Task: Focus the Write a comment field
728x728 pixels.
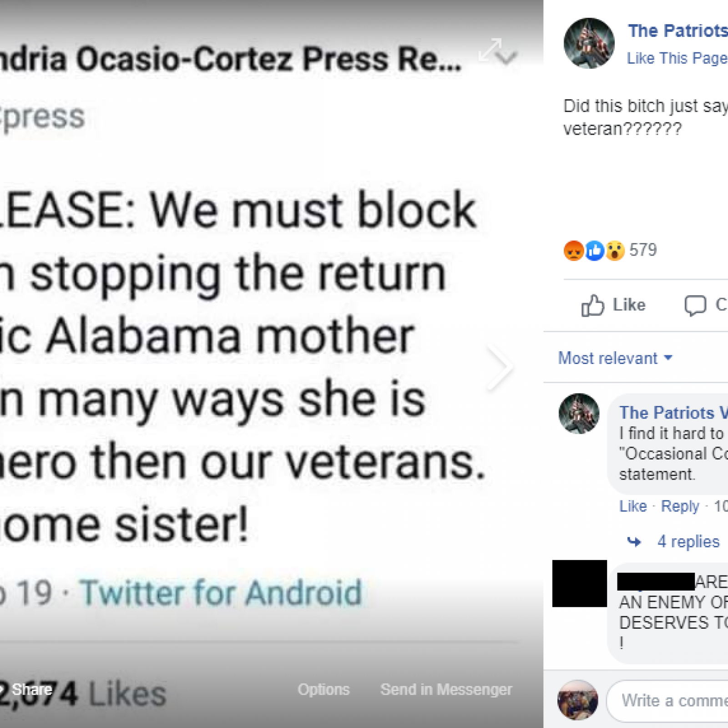Action: point(673,701)
